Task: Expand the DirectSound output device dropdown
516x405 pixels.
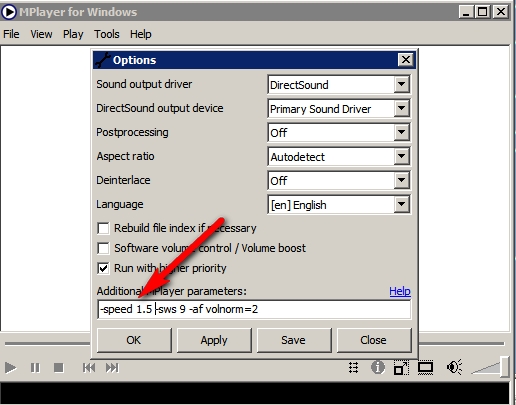Action: tap(402, 109)
